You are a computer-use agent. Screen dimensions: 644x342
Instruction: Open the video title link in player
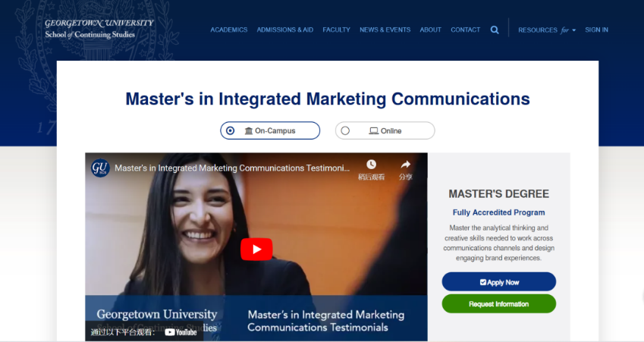point(232,168)
